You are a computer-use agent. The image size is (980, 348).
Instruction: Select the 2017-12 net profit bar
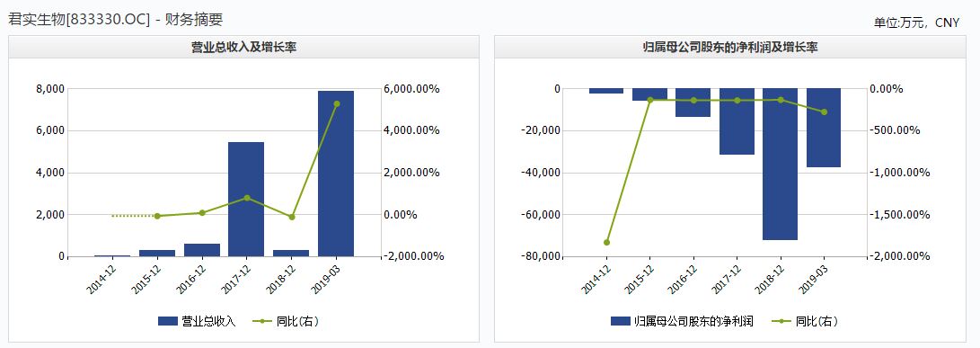pyautogui.click(x=737, y=121)
